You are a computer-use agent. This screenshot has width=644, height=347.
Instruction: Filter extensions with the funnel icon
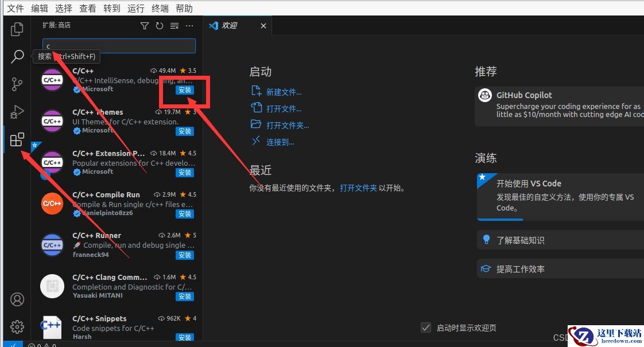point(145,26)
